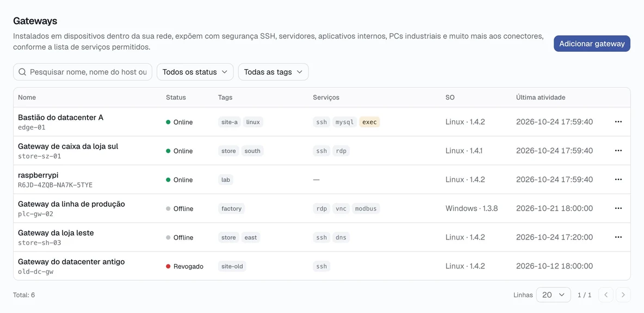Viewport: 644px width, 313px height.
Task: Change rows per page dropdown showing 20
Action: [x=553, y=294]
